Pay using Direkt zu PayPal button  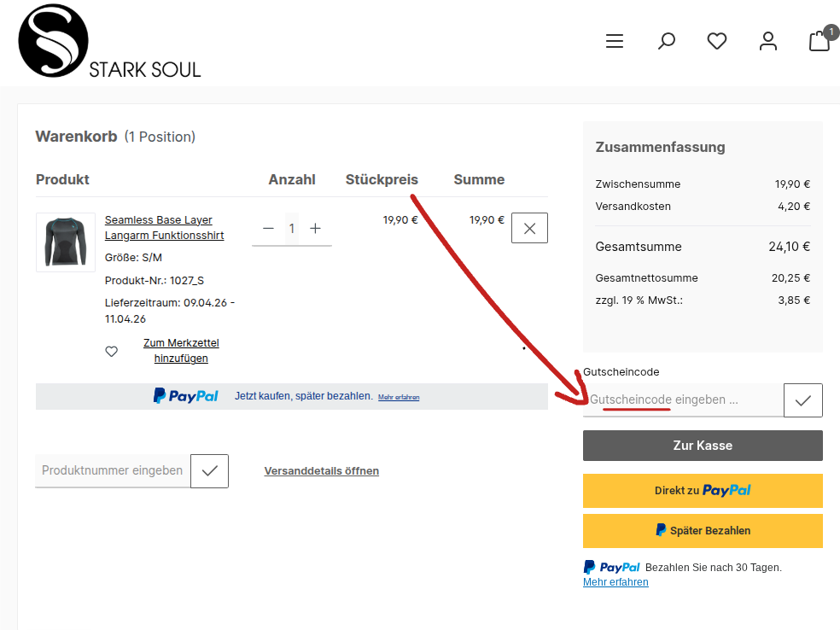click(703, 491)
